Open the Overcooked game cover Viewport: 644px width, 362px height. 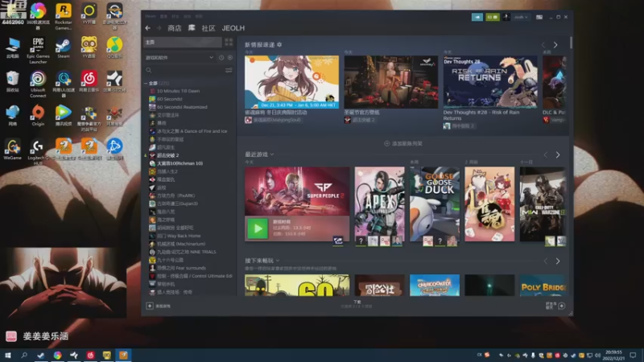(435, 286)
